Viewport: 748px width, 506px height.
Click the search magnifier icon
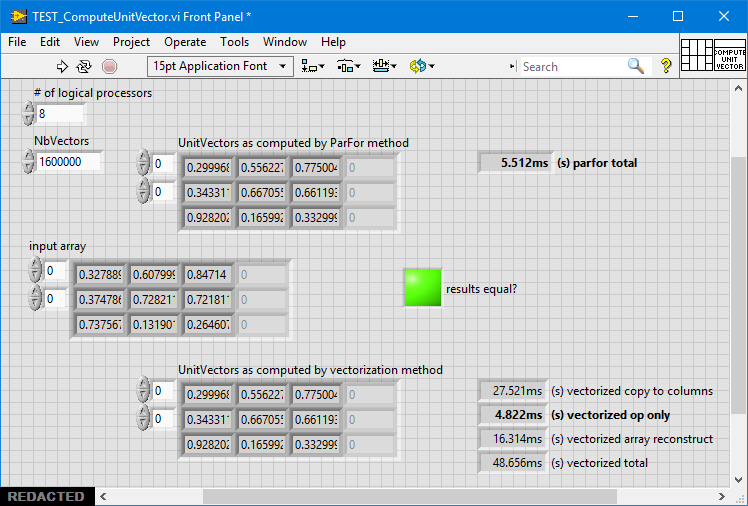636,66
